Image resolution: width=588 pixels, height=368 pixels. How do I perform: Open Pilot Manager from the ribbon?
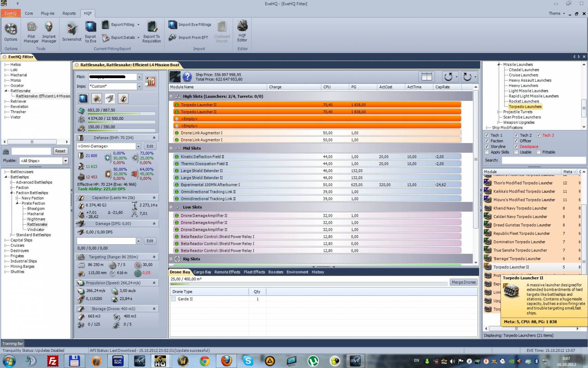[x=31, y=32]
